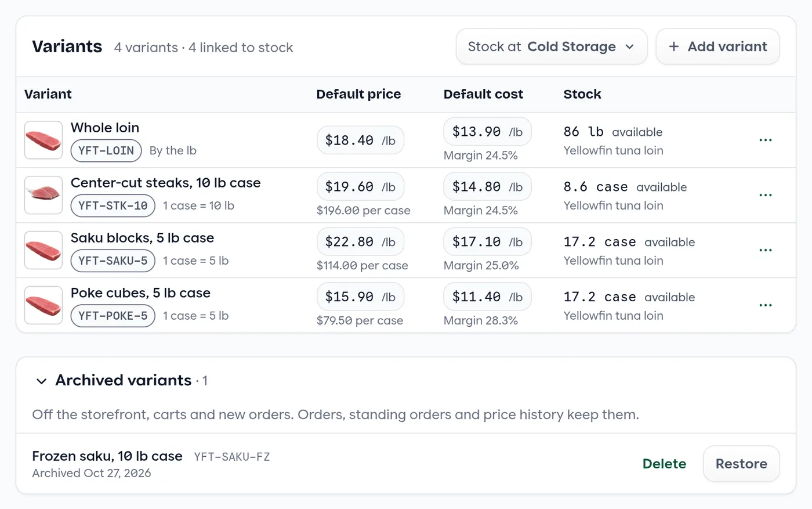The image size is (812, 509).
Task: Click the YFT-SAKU-FZ SKU code
Action: (232, 457)
